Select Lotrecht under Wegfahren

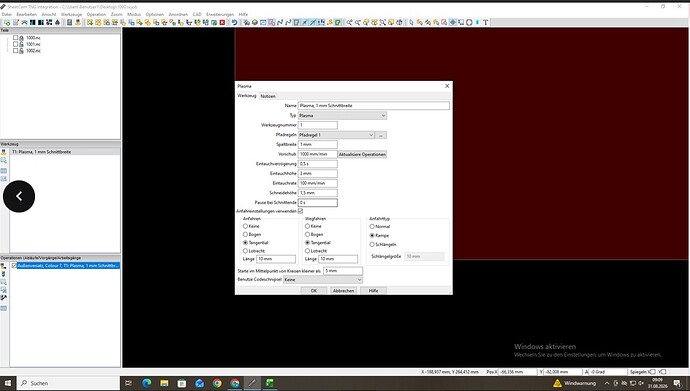point(308,251)
